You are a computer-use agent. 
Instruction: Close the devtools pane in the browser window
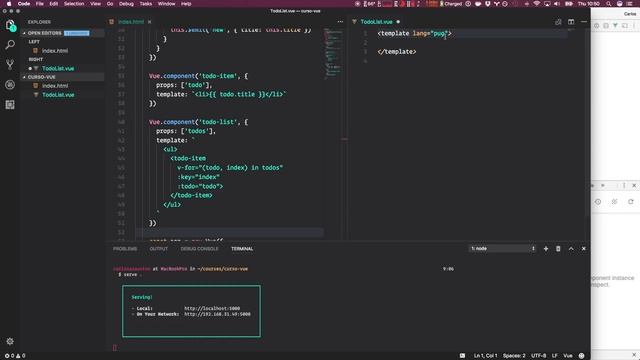pyautogui.click(x=634, y=185)
